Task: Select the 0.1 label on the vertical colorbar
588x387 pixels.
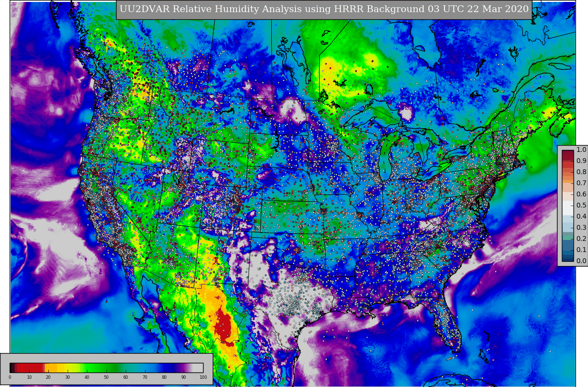Action: coord(581,250)
